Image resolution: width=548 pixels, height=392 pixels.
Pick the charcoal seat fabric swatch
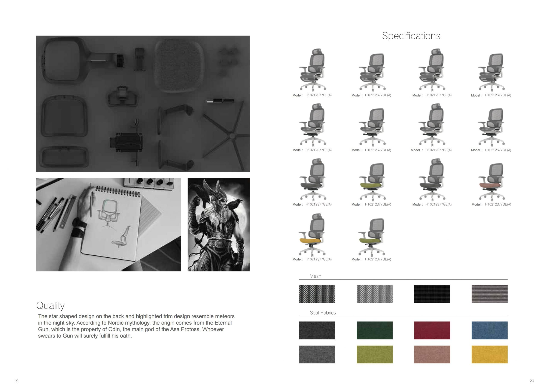click(317, 330)
